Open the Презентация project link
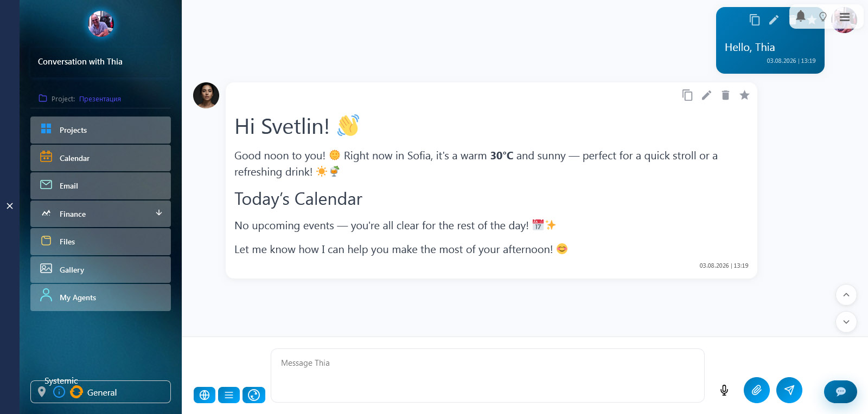868x414 pixels. 100,99
